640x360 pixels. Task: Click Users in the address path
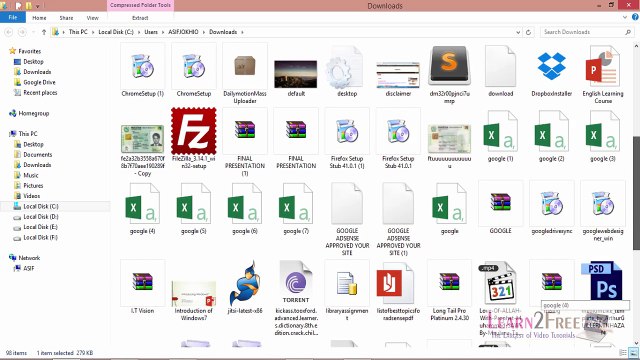pyautogui.click(x=151, y=32)
